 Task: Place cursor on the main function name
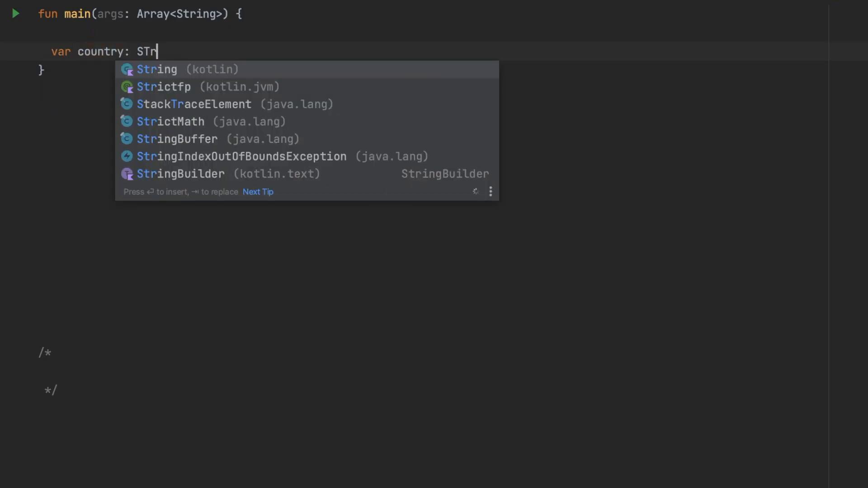[77, 14]
